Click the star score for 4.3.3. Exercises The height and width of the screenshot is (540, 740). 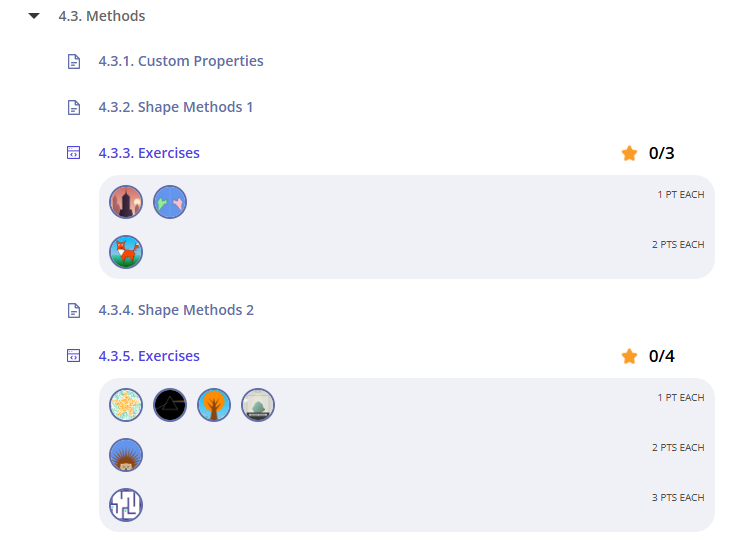[648, 153]
